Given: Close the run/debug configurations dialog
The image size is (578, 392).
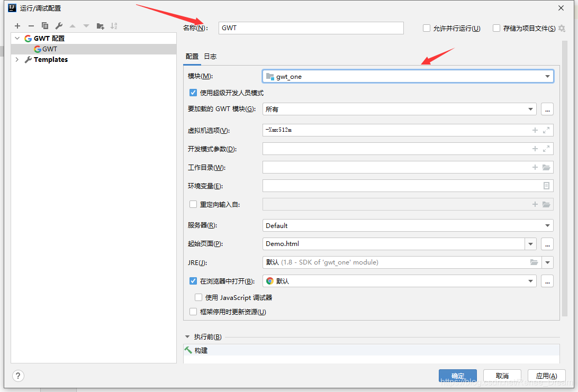Looking at the screenshot, I should (x=561, y=8).
